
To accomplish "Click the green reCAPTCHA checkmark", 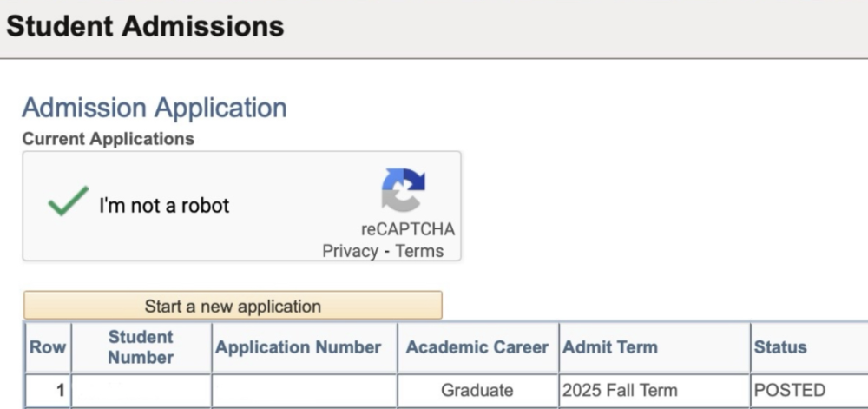I will coord(68,201).
